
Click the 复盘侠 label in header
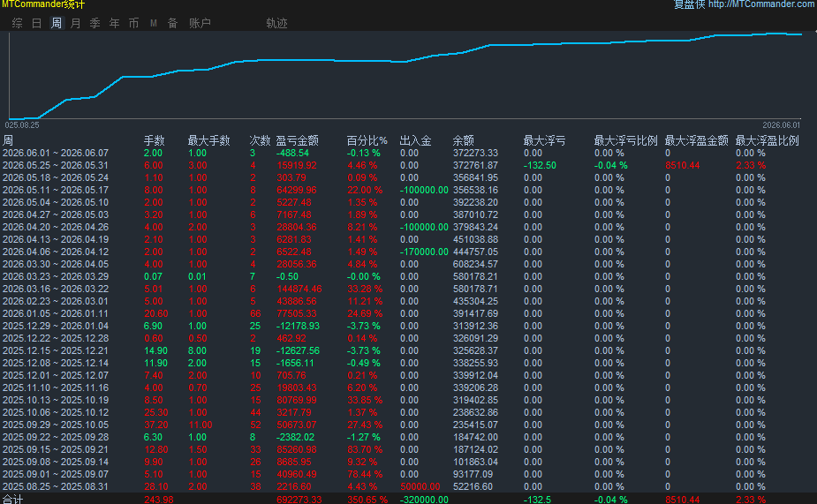(x=689, y=4)
